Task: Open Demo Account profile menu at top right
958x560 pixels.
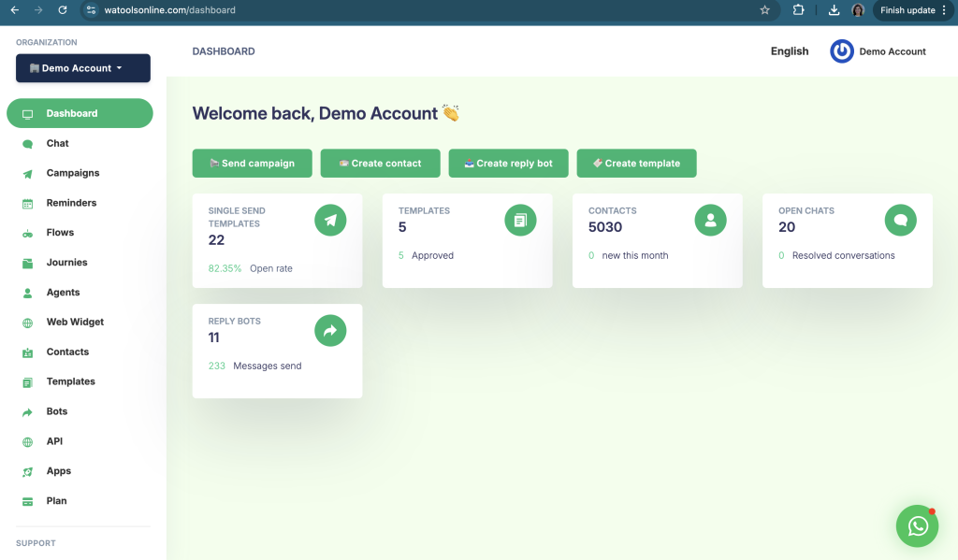Action: 878,51
